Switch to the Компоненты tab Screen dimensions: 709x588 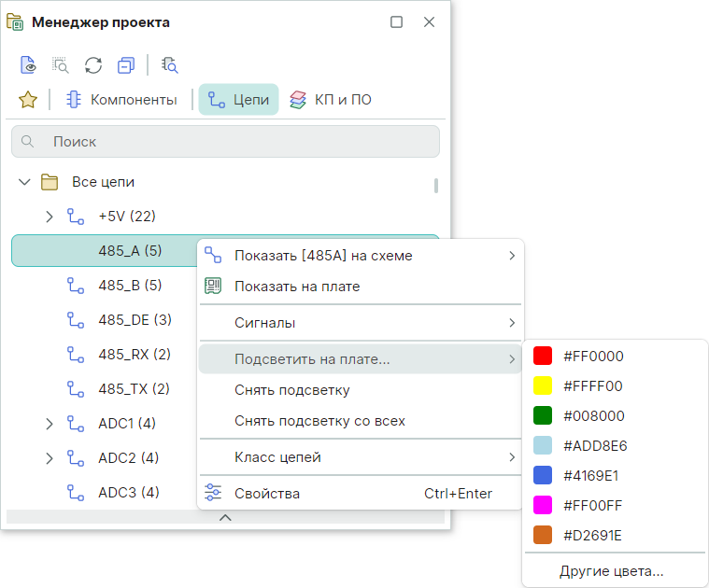[x=121, y=100]
